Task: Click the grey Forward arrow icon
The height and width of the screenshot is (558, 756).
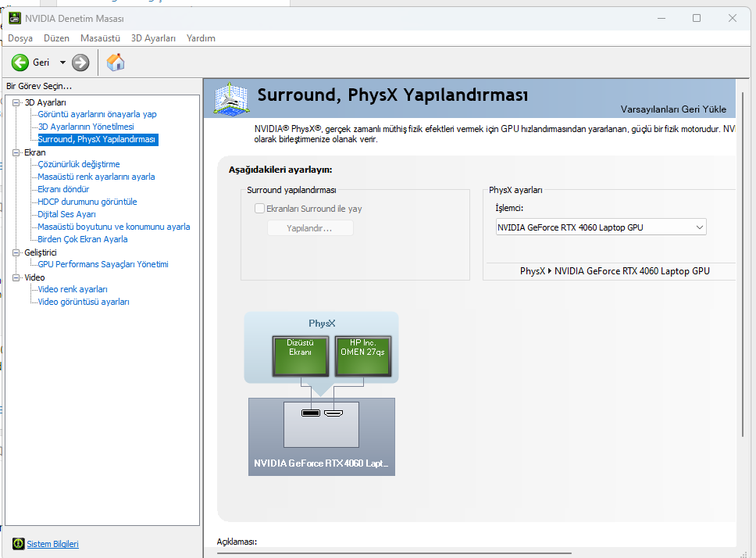Action: click(80, 63)
